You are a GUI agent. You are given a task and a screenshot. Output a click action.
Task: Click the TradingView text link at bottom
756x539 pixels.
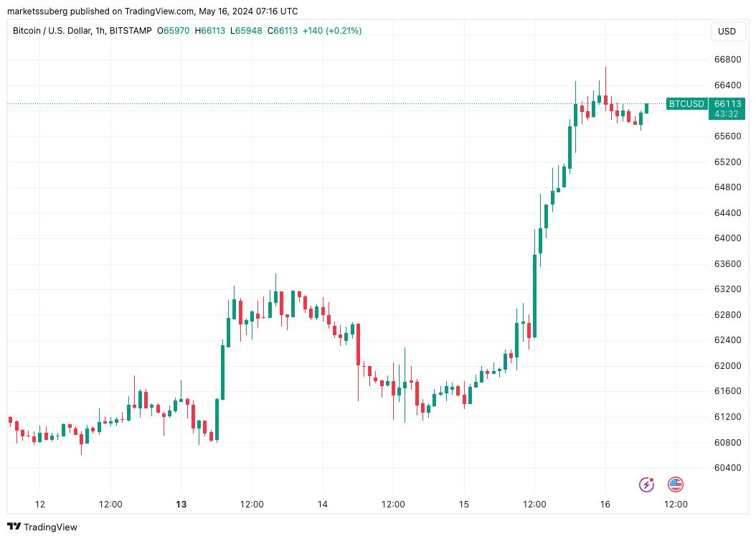(x=51, y=527)
